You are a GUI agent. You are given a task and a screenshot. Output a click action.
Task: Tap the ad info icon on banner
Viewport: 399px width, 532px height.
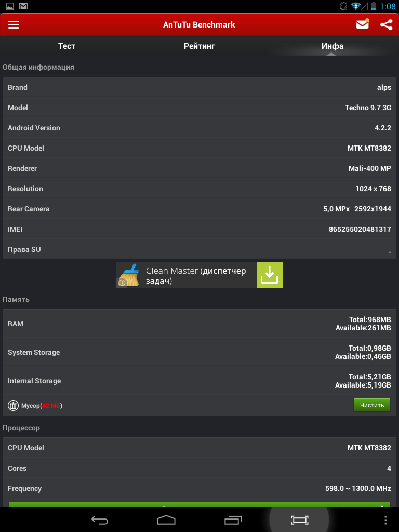(122, 283)
